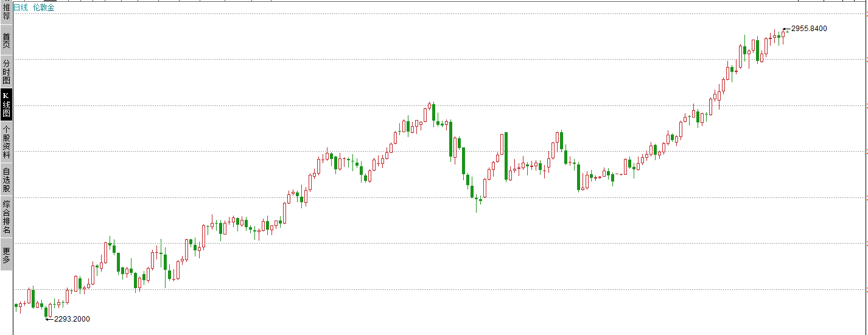Click the 伦敦金 instrument name

pos(44,7)
